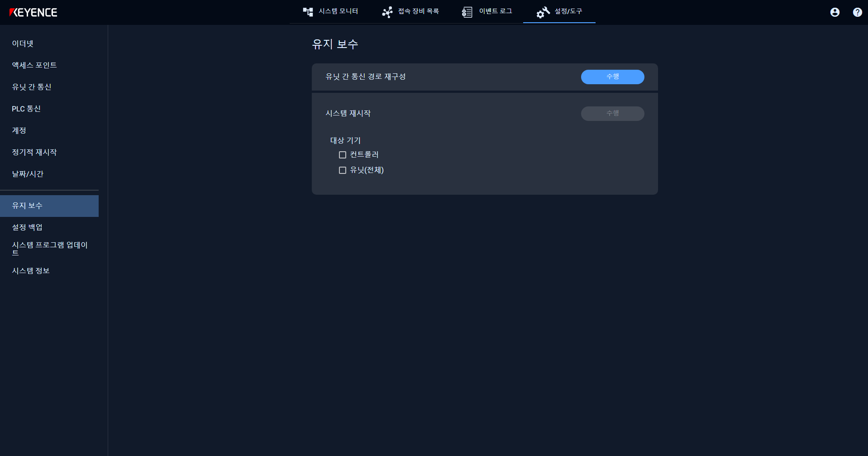Check the 유닛(전체) checkbox
The width and height of the screenshot is (868, 456).
[342, 170]
